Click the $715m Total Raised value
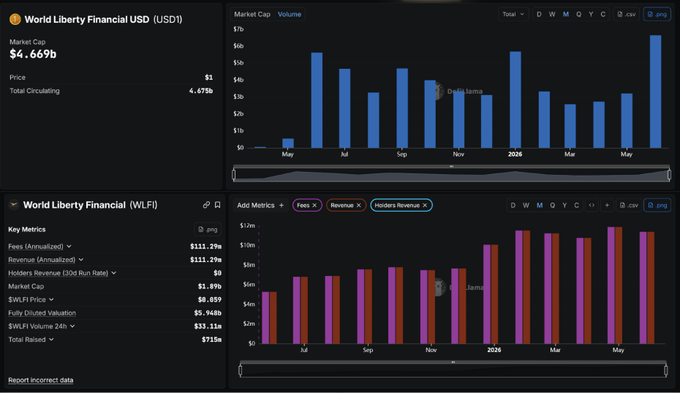This screenshot has height=393, width=680. (212, 339)
